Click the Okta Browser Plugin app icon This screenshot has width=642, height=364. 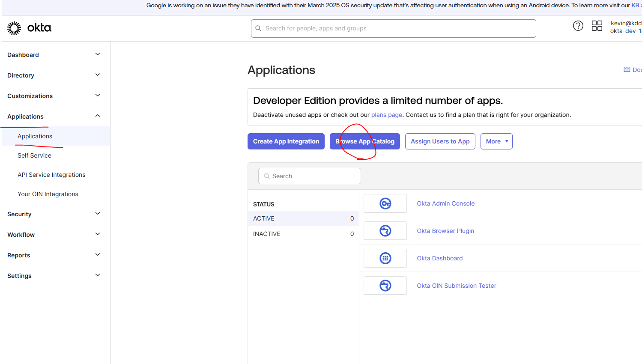(x=385, y=231)
